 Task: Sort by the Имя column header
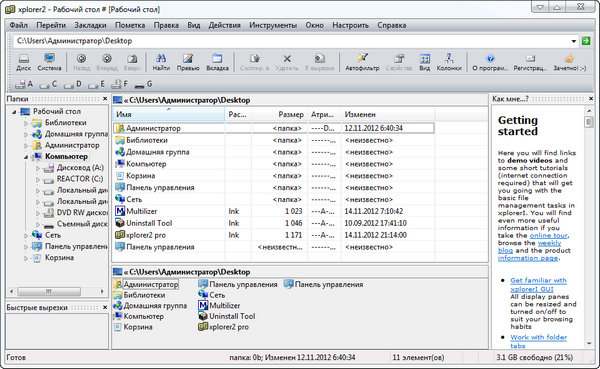click(169, 114)
